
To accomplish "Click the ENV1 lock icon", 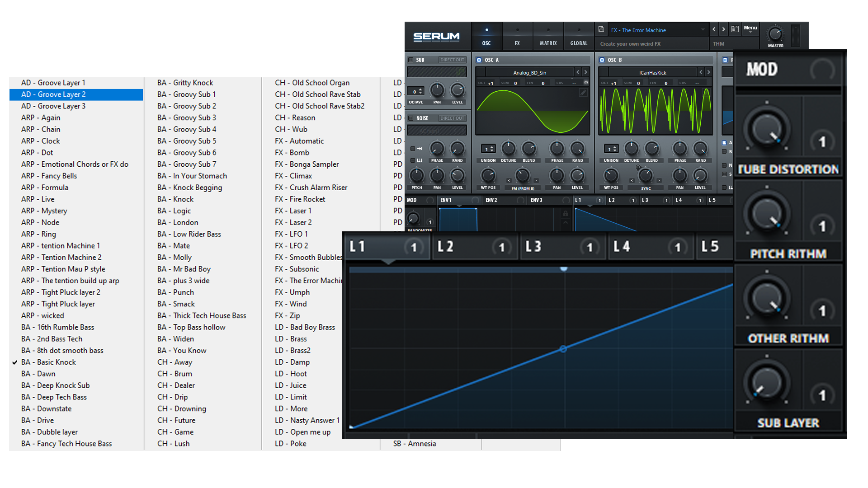I will click(x=565, y=214).
